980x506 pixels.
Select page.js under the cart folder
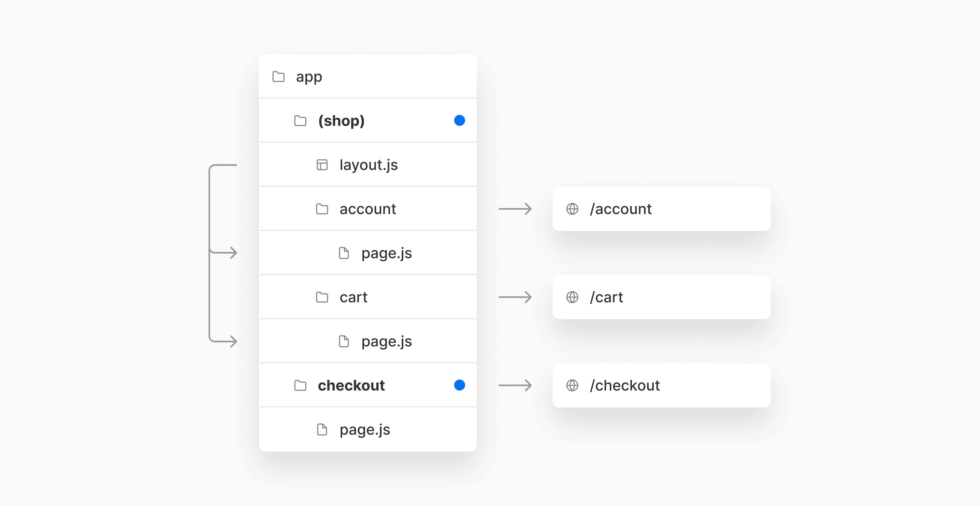386,342
